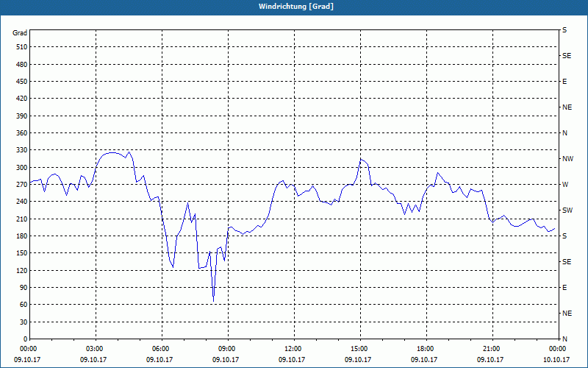Viewport: 588px width, 368px height.
Task: Click the 90 y-axis tick label
Action: [24, 288]
